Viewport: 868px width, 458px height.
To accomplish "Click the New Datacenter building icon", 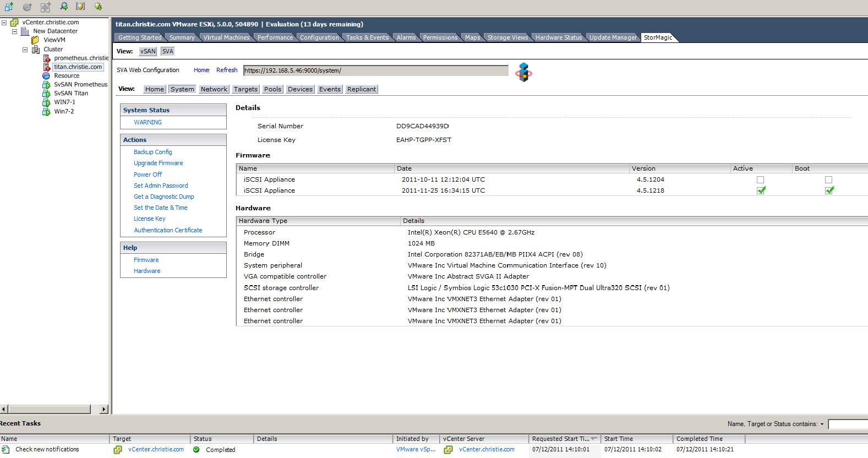I will pos(25,31).
